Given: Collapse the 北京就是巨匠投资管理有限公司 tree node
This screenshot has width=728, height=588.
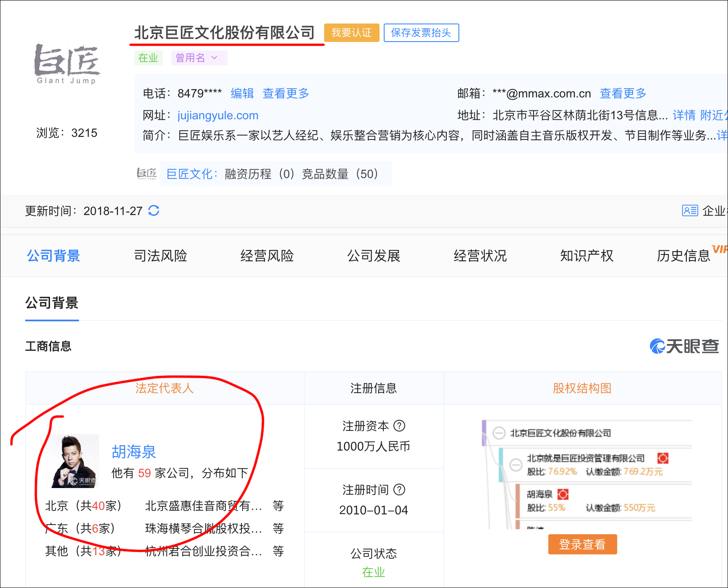Looking at the screenshot, I should click(516, 465).
